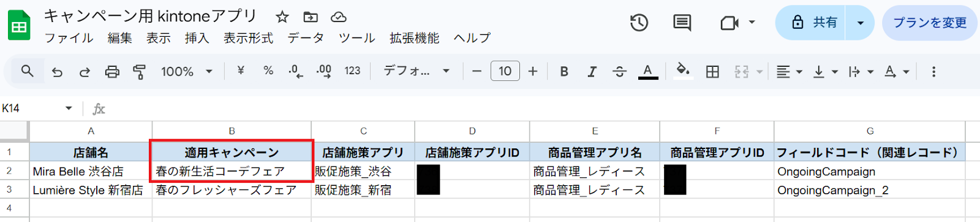Decrease decimal places
The image size is (980, 222).
pyautogui.click(x=296, y=71)
